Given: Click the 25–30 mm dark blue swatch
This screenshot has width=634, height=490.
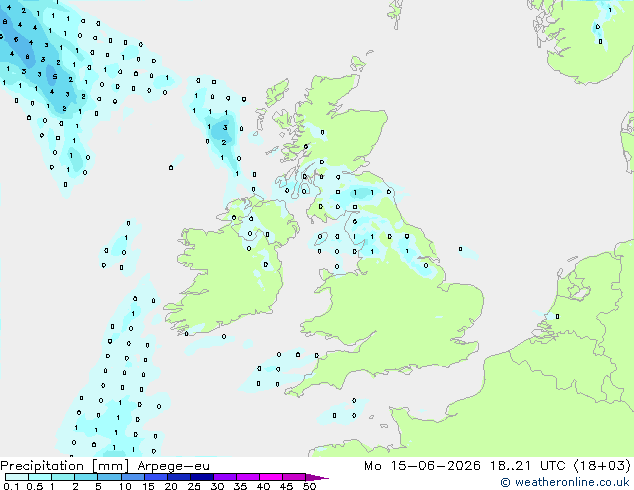Looking at the screenshot, I should (x=202, y=477).
